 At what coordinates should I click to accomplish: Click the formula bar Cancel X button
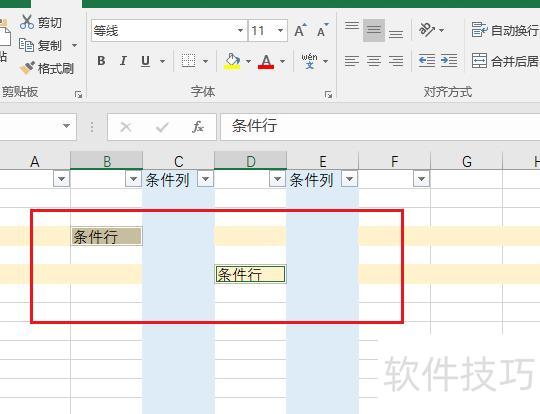[126, 127]
